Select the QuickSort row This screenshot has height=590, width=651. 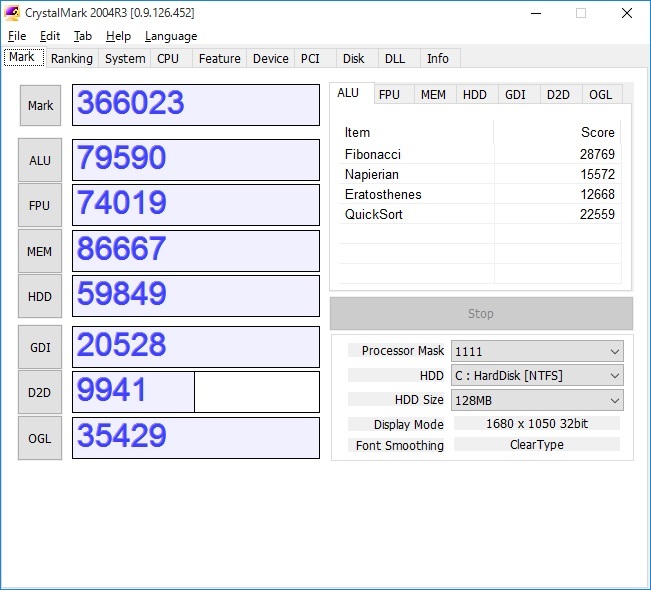coord(480,214)
